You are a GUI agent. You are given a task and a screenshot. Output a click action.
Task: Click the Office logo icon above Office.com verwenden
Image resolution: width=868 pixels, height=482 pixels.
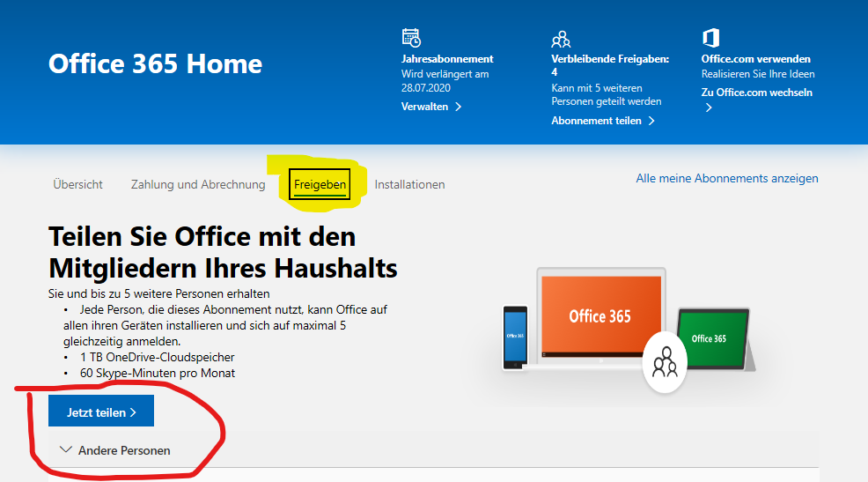710,38
